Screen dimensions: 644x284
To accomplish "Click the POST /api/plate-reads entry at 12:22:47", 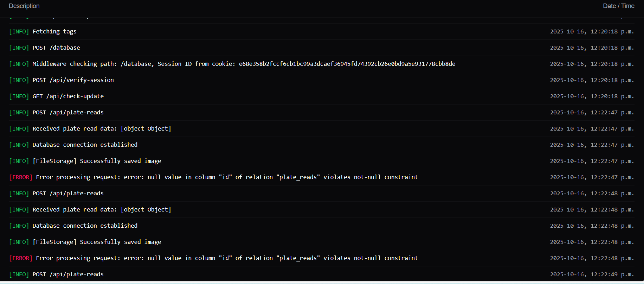I will tap(68, 113).
